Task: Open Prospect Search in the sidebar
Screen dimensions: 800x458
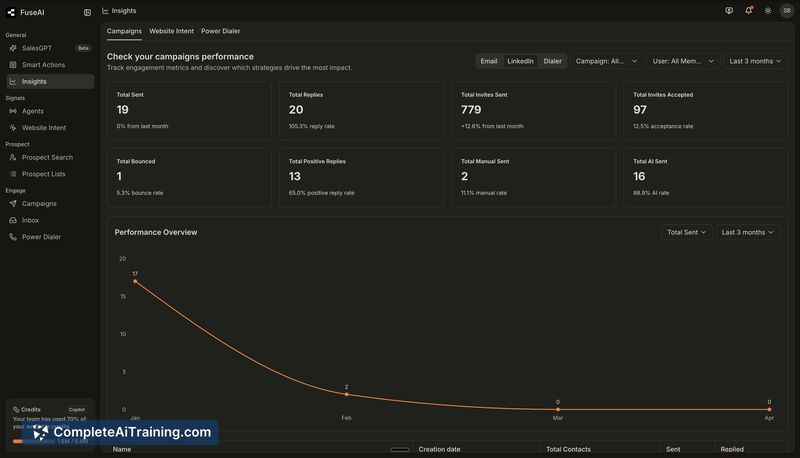Action: point(47,157)
